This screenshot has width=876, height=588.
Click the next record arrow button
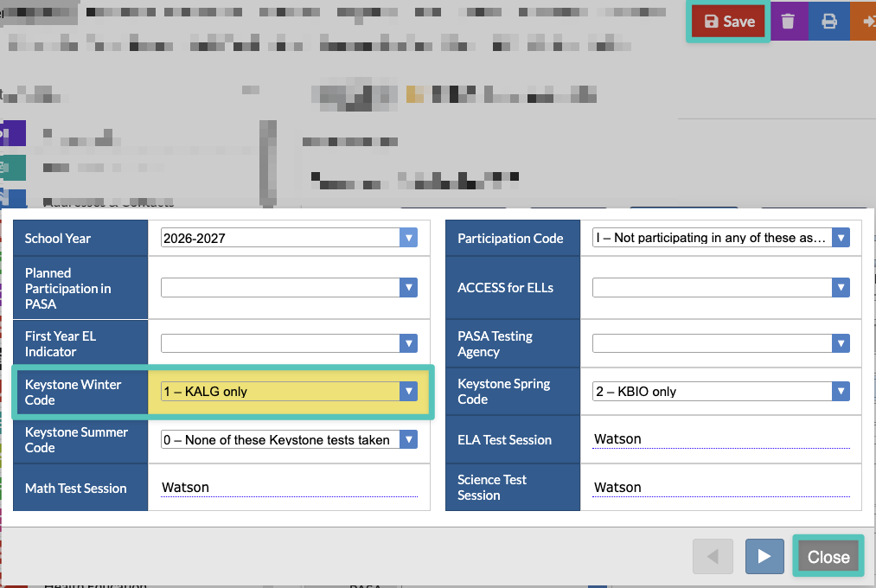[x=764, y=556]
